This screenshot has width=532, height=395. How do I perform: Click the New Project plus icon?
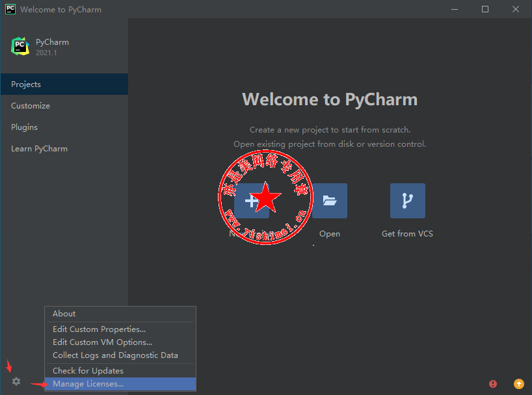252,201
